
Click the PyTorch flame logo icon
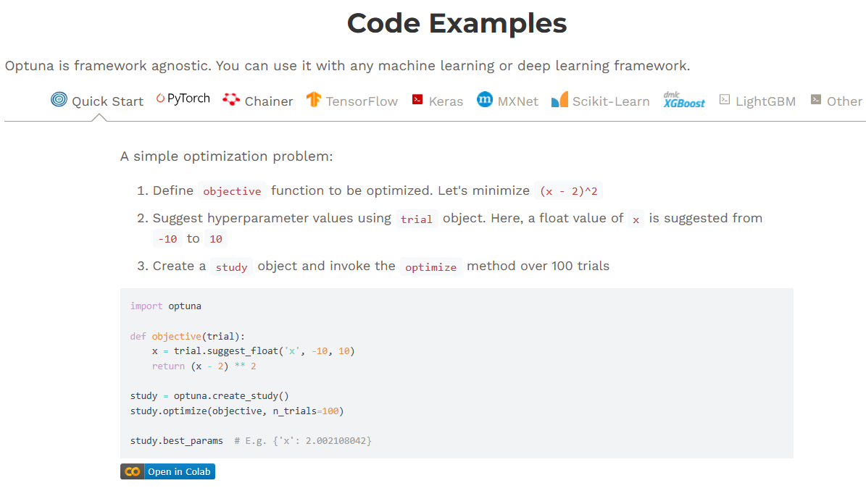160,99
